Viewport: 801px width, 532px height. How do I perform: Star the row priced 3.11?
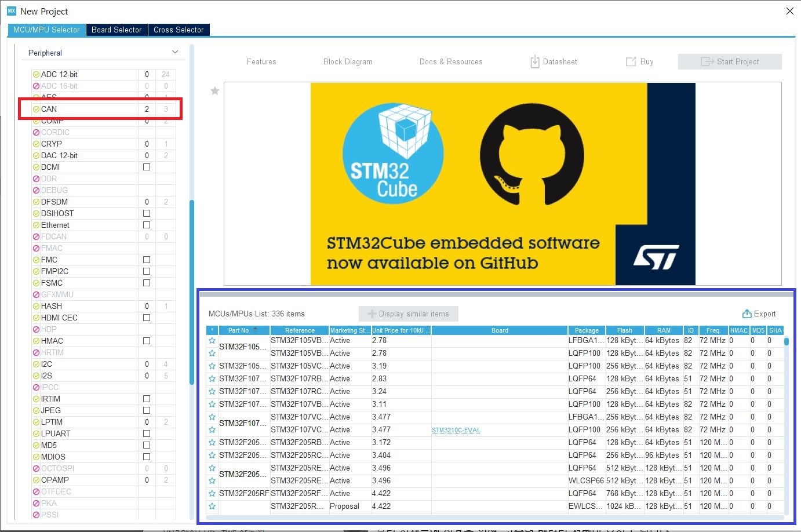[212, 405]
